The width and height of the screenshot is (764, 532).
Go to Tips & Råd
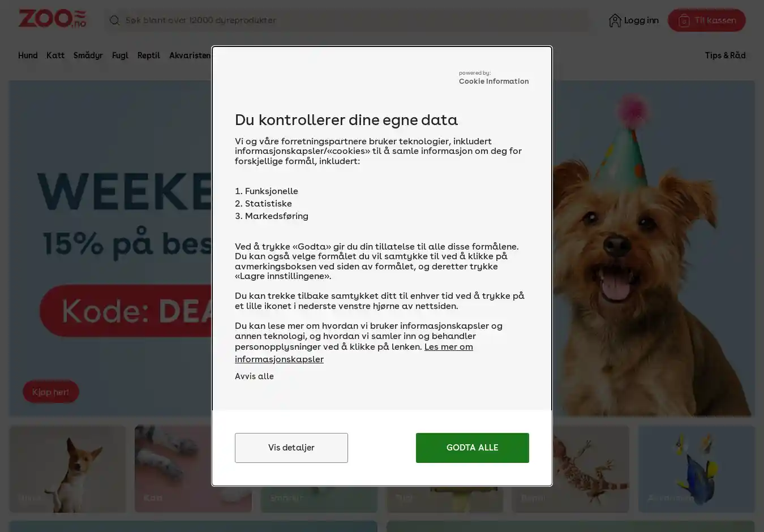(x=725, y=55)
